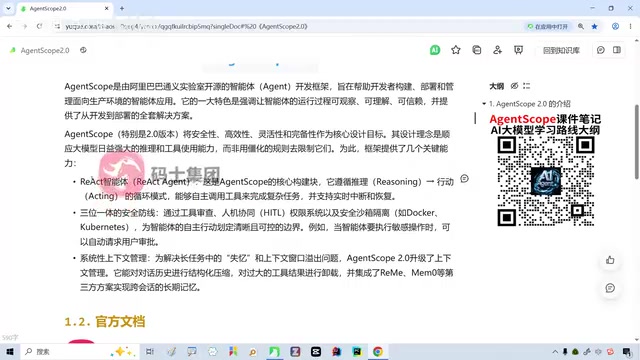
Task: Open Chrome's three-dot menu
Action: pyautogui.click(x=631, y=27)
